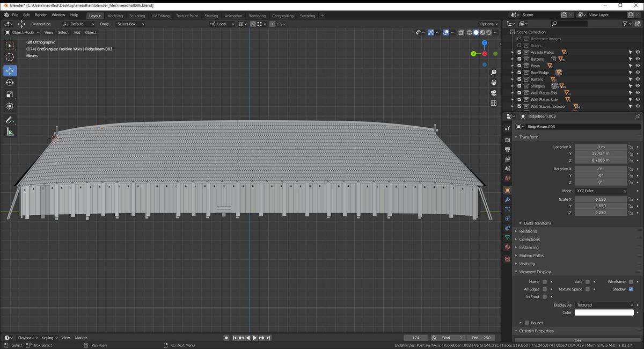644x349 pixels.
Task: Click the Pan view hand icon
Action: [x=494, y=82]
